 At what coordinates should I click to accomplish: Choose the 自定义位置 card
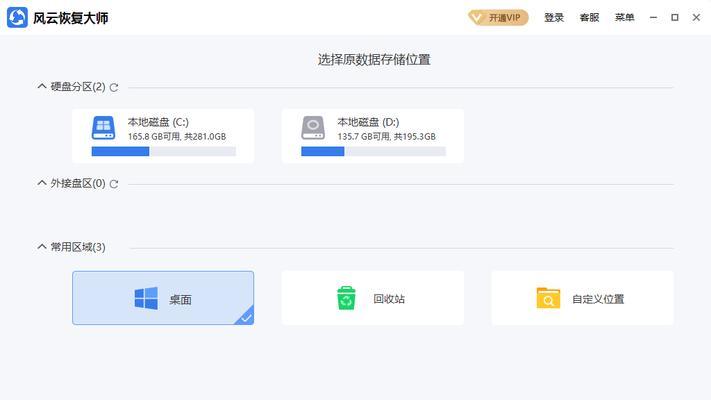point(583,298)
